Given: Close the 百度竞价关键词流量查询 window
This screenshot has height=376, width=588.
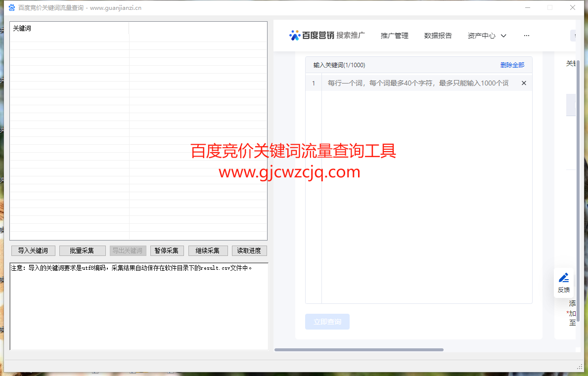Looking at the screenshot, I should coord(573,7).
